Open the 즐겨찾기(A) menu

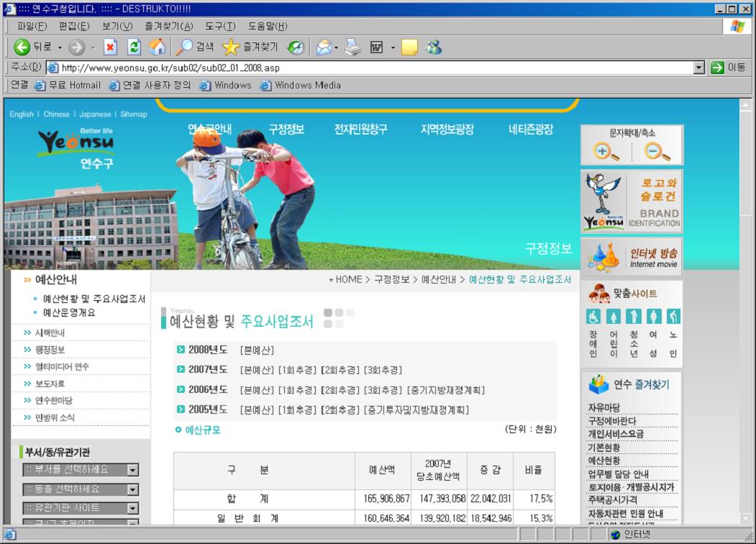169,26
